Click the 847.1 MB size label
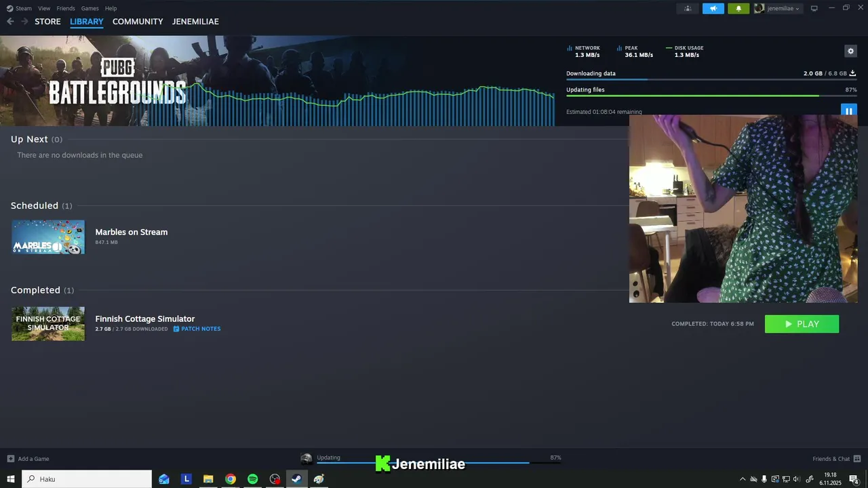 point(106,242)
